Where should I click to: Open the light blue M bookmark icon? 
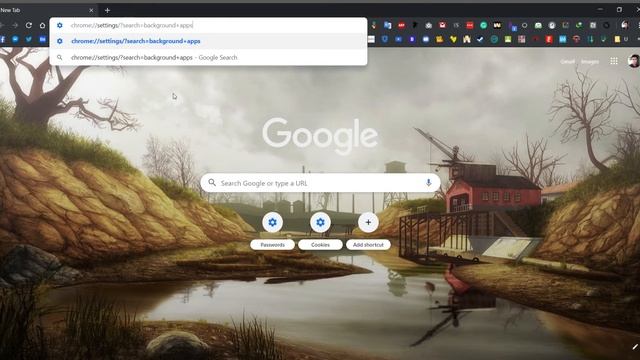click(x=562, y=39)
